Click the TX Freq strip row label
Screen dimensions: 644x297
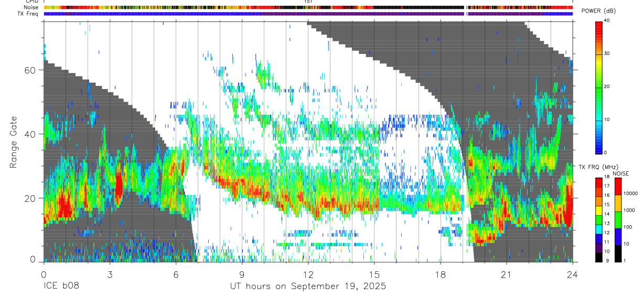pyautogui.click(x=28, y=14)
